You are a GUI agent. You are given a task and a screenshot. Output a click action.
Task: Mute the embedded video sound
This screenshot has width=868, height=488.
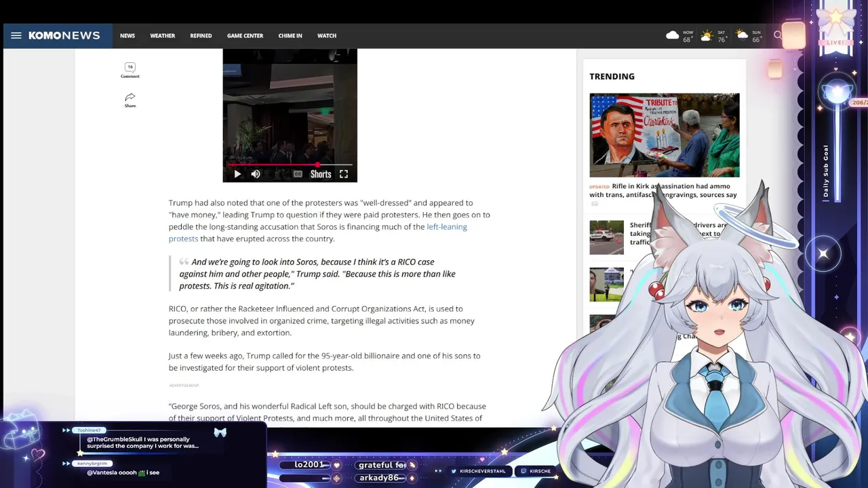click(256, 174)
